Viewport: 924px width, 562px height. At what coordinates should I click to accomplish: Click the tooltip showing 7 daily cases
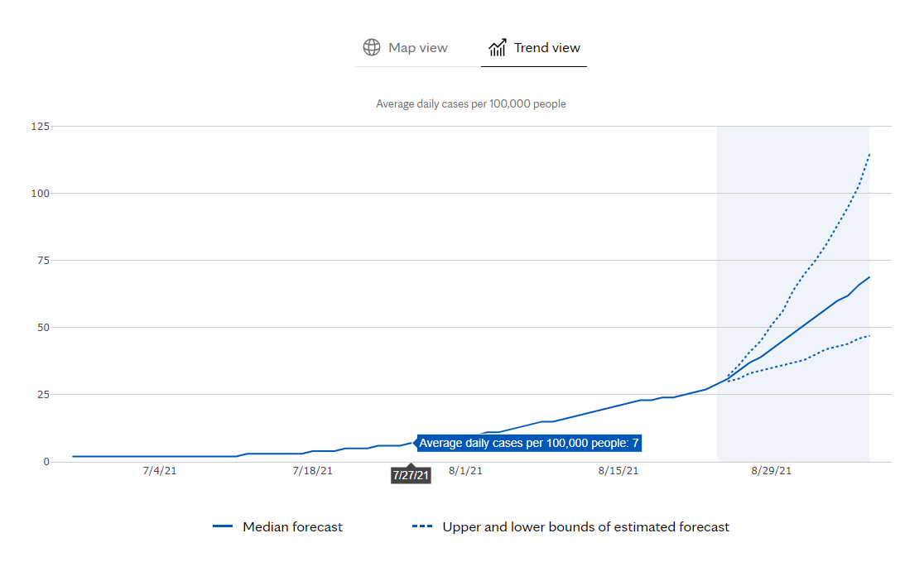click(528, 444)
